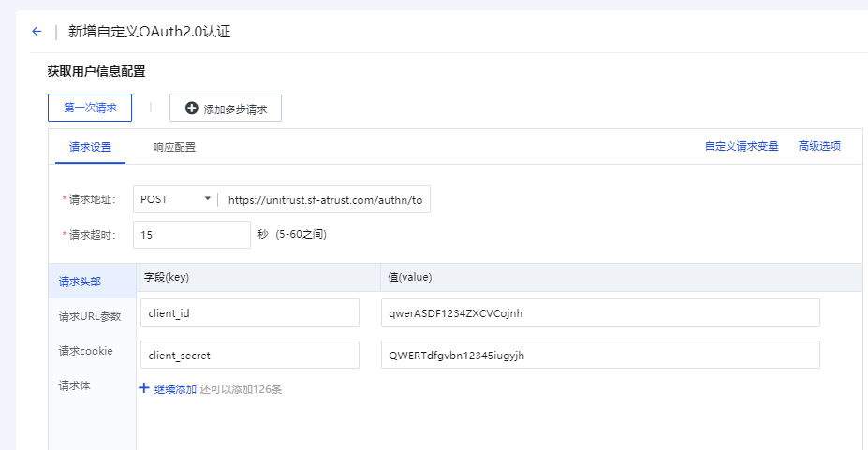Click the 值(value) column header
868x450 pixels.
[x=410, y=278]
